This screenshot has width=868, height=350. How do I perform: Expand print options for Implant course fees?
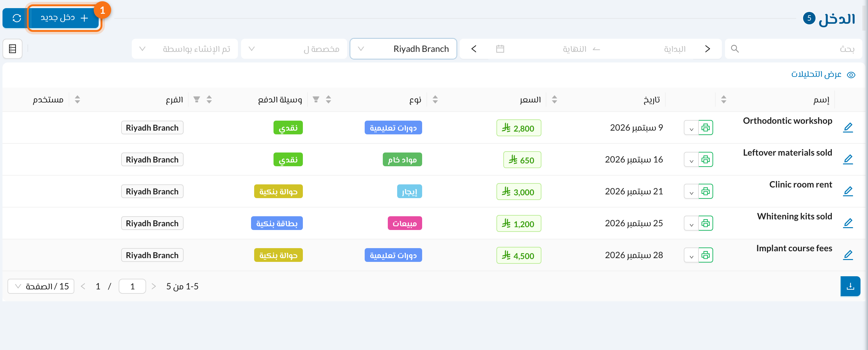point(691,255)
